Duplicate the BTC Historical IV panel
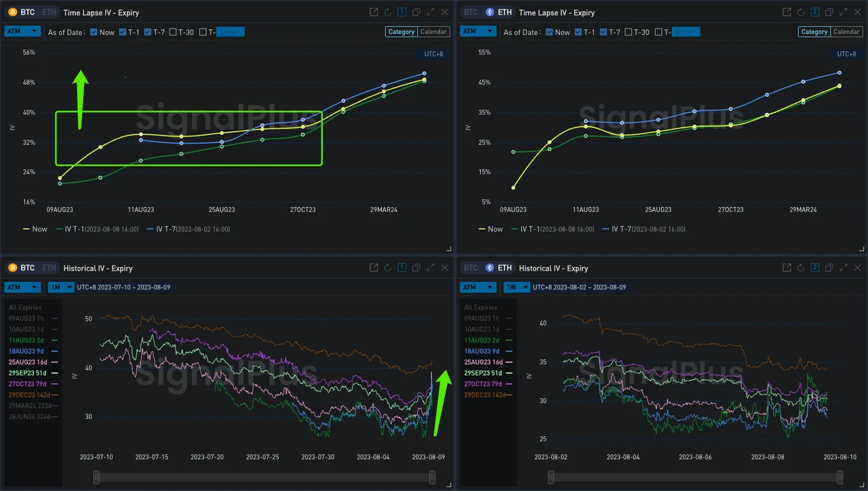This screenshot has width=868, height=491. (x=416, y=268)
